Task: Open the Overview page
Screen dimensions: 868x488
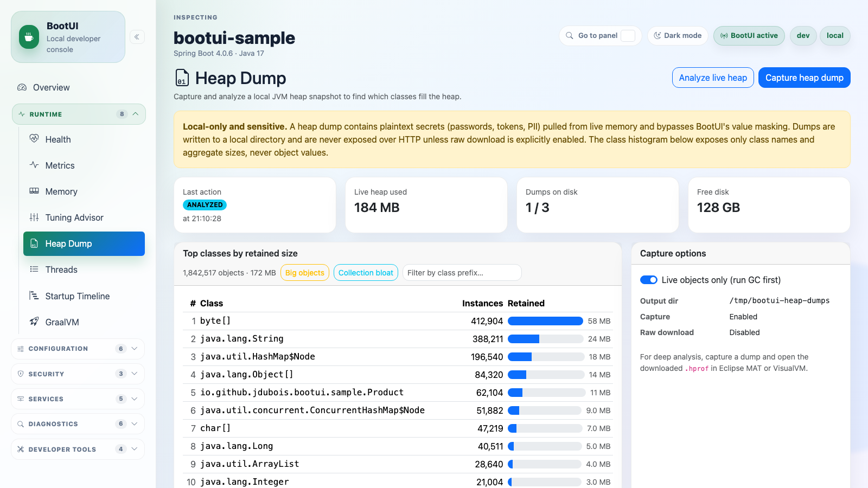Action: click(78, 87)
